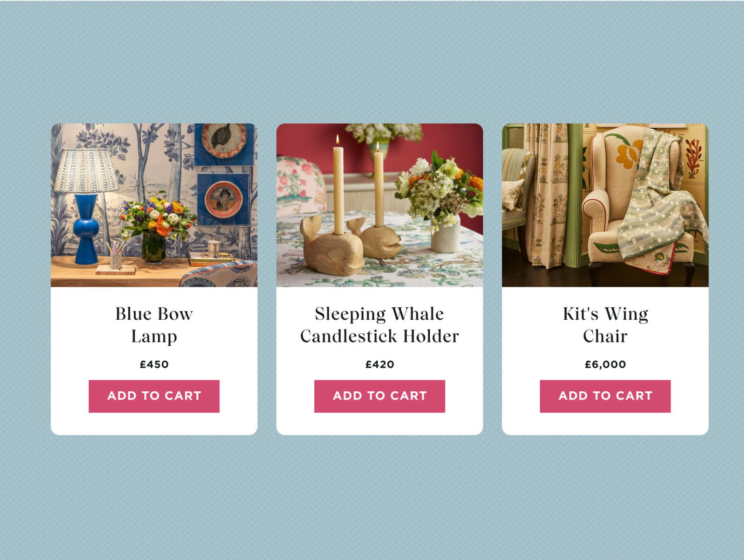Add the Blue Bow Lamp to cart
Image resolution: width=744 pixels, height=560 pixels.
[154, 396]
